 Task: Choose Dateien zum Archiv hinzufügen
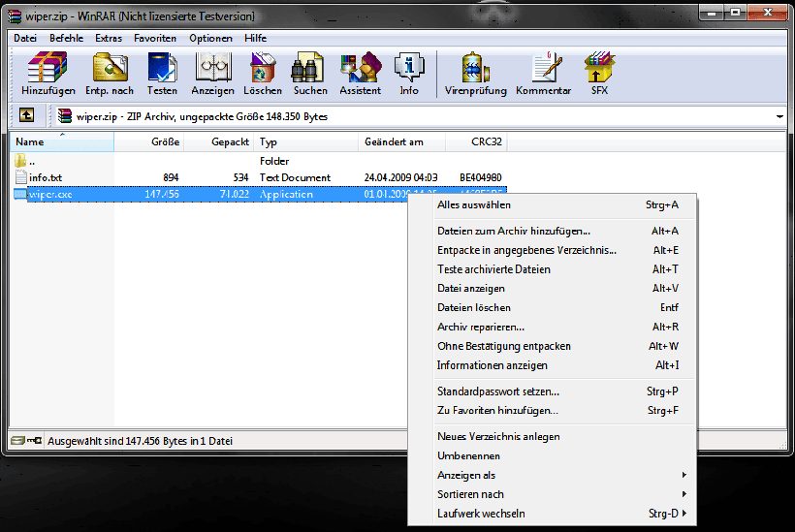[553, 231]
